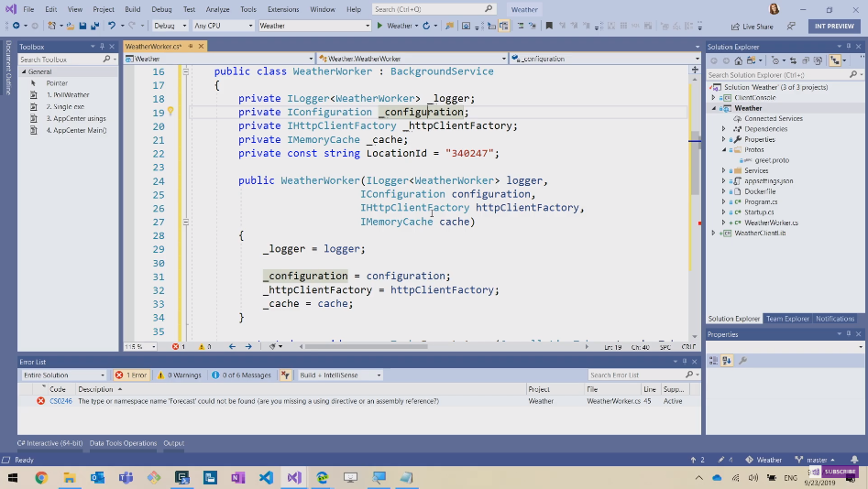Click the Error List filter icon
The height and width of the screenshot is (489, 868).
point(286,375)
